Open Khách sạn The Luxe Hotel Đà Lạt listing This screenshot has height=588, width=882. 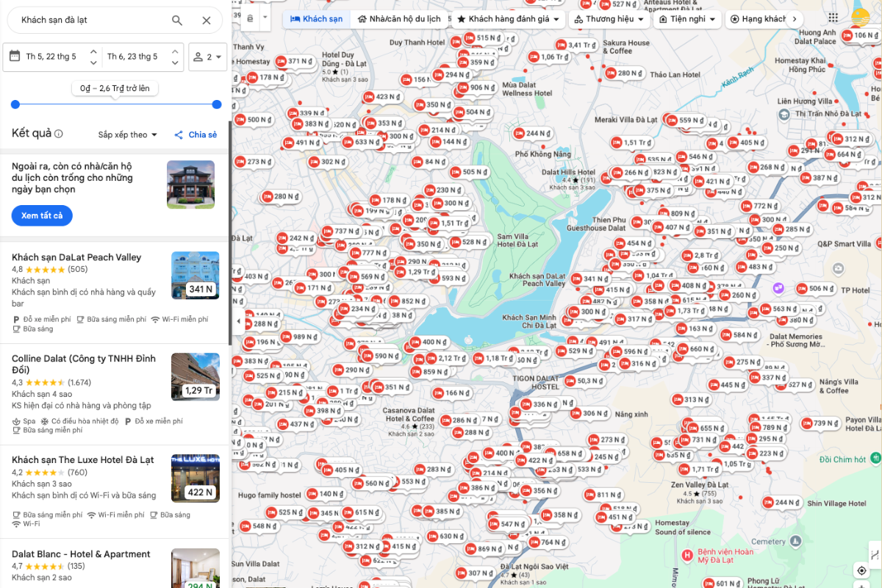pos(83,459)
